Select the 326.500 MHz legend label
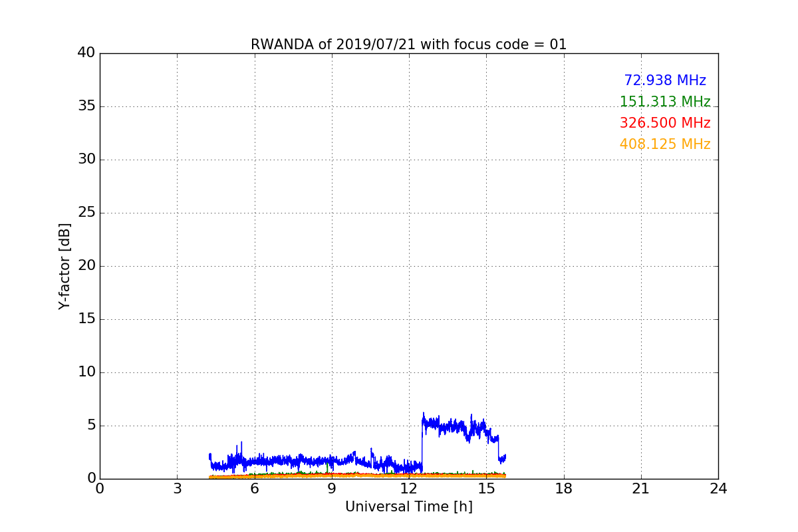This screenshot has width=798, height=532. click(665, 123)
